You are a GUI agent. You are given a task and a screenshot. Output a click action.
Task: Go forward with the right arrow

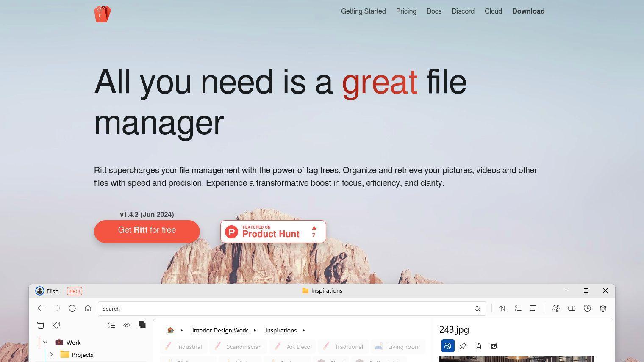pos(56,308)
